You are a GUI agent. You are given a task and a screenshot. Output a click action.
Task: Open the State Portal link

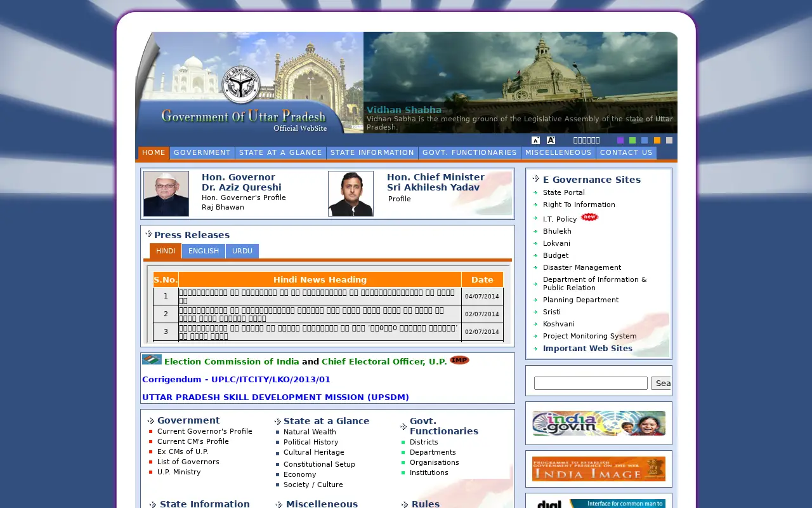[x=564, y=192]
